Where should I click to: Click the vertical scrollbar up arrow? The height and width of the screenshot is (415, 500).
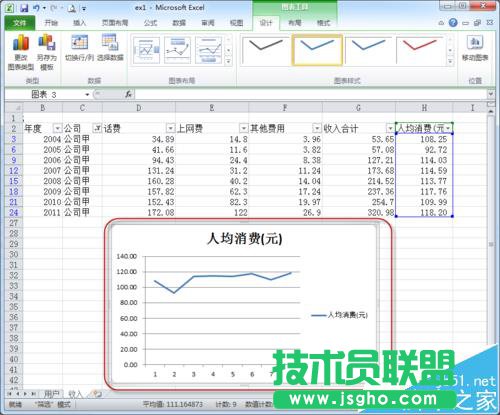coord(491,111)
